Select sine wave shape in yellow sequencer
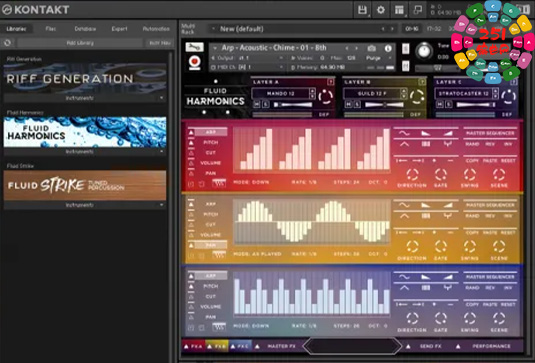The image size is (535, 363). [x=404, y=205]
